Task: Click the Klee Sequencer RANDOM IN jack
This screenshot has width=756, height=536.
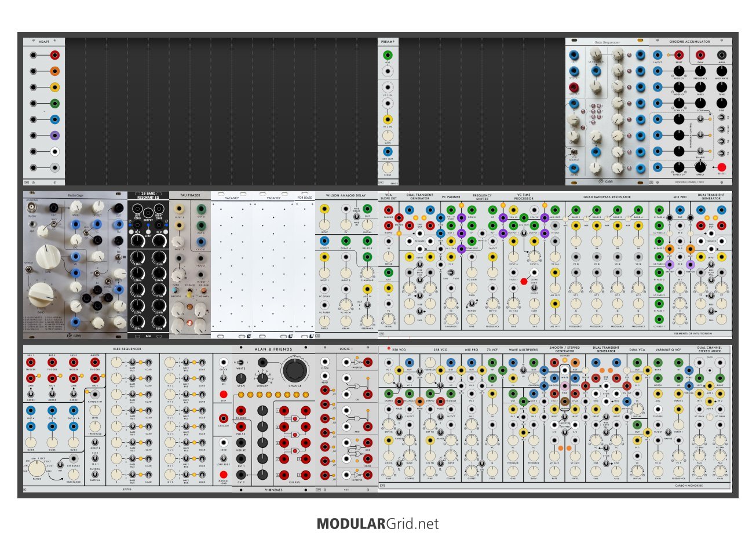Action: [x=95, y=394]
